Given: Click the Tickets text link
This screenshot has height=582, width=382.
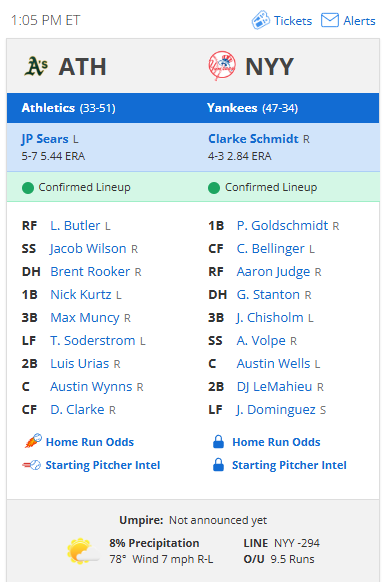Looking at the screenshot, I should tap(293, 21).
